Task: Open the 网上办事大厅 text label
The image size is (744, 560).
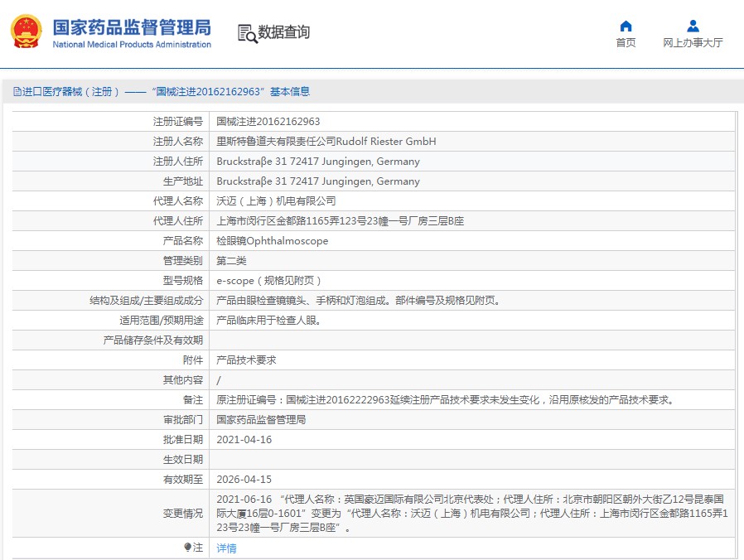Action: coord(693,43)
